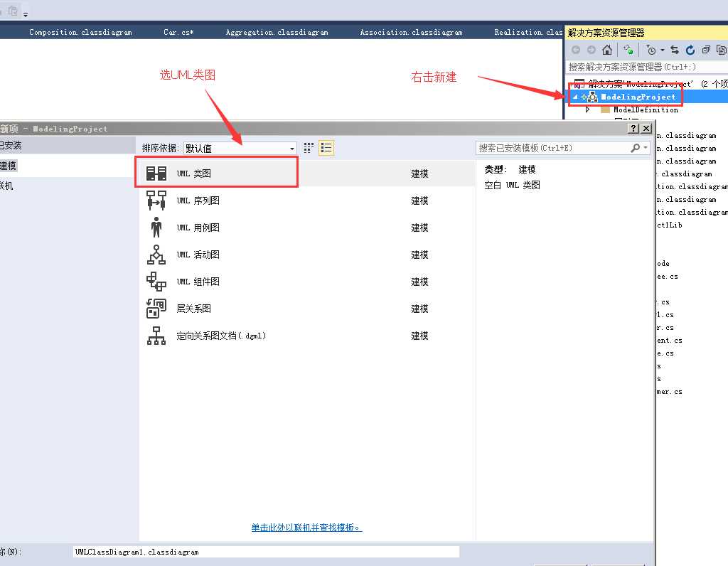This screenshot has height=566, width=728.
Task: Click the green-dot filter icon in Solution Explorer
Action: tap(628, 49)
